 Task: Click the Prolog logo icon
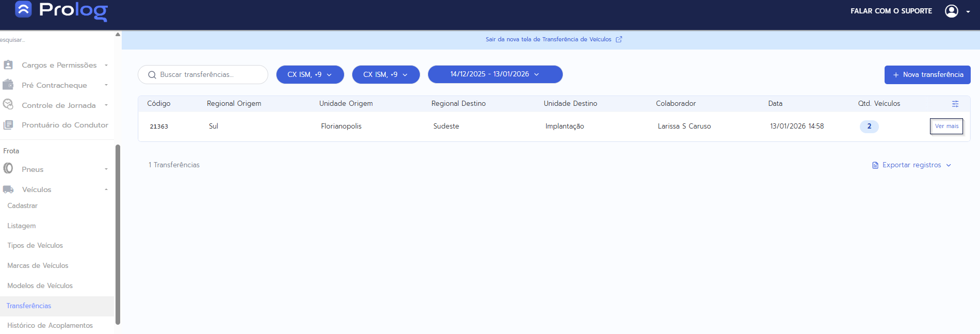23,9
